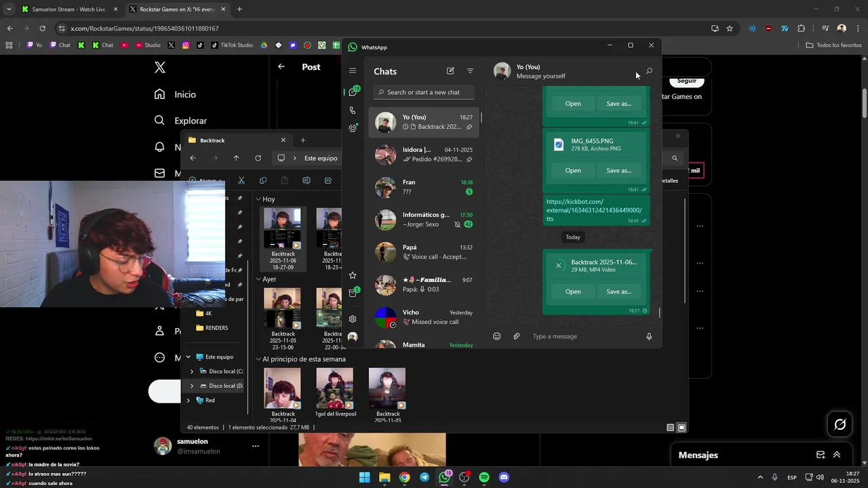Go to Inicio in the X sidebar

click(175, 94)
